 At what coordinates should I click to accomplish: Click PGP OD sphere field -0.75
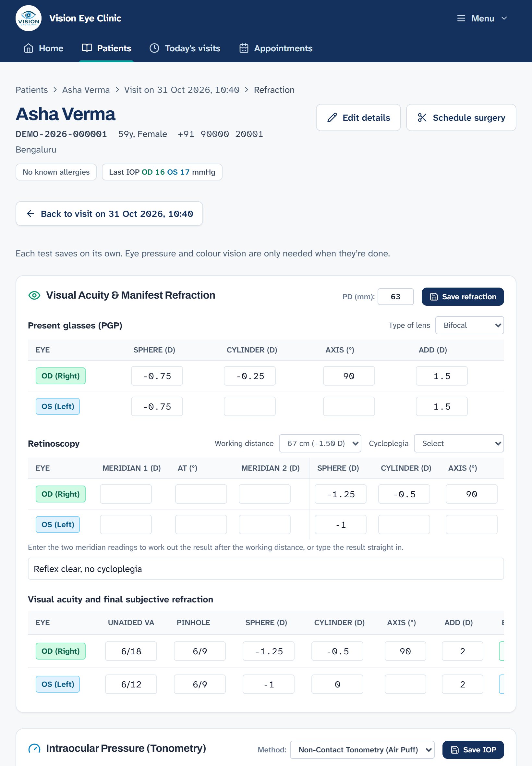tap(157, 376)
